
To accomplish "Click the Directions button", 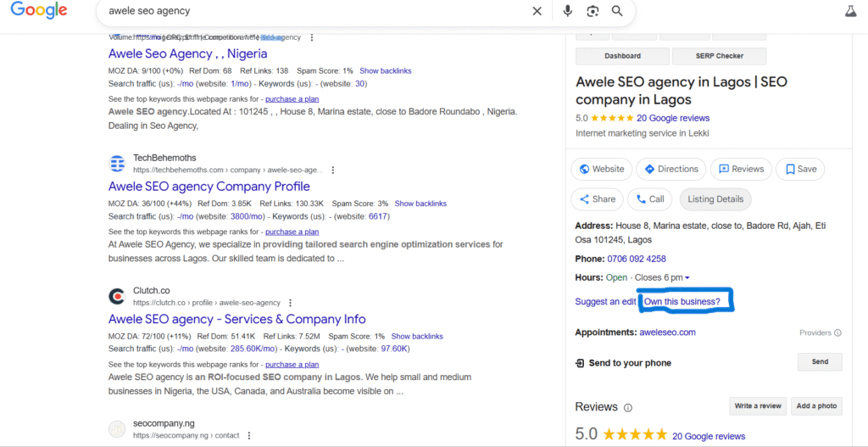I will (x=670, y=169).
